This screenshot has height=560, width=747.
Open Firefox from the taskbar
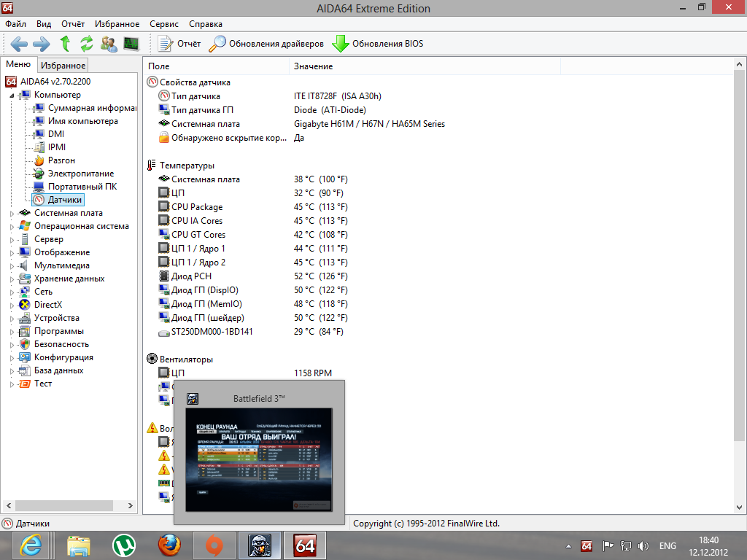[x=169, y=545]
